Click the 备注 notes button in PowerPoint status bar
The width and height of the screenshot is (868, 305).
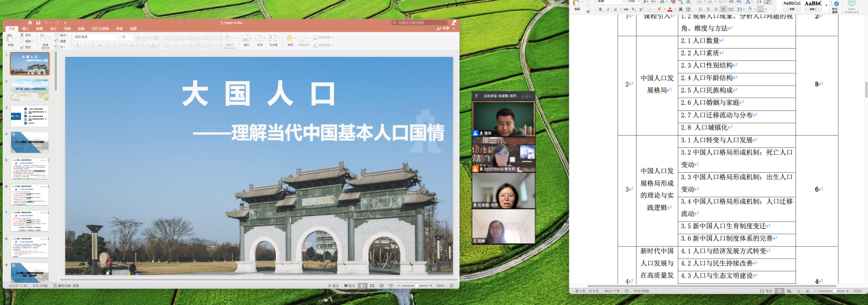pyautogui.click(x=333, y=286)
